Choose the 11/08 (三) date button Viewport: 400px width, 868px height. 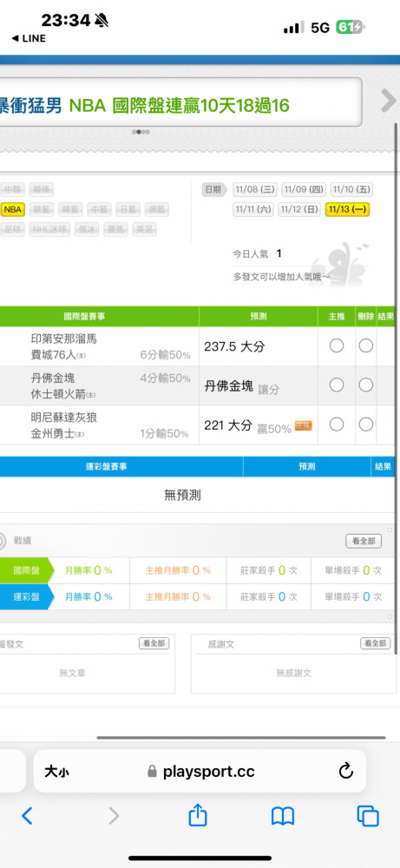tap(255, 190)
